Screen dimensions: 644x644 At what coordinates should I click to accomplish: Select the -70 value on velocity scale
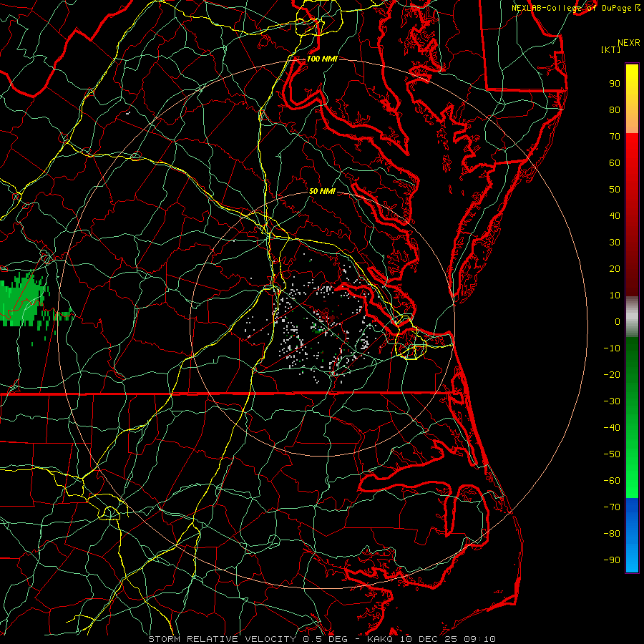(x=612, y=507)
